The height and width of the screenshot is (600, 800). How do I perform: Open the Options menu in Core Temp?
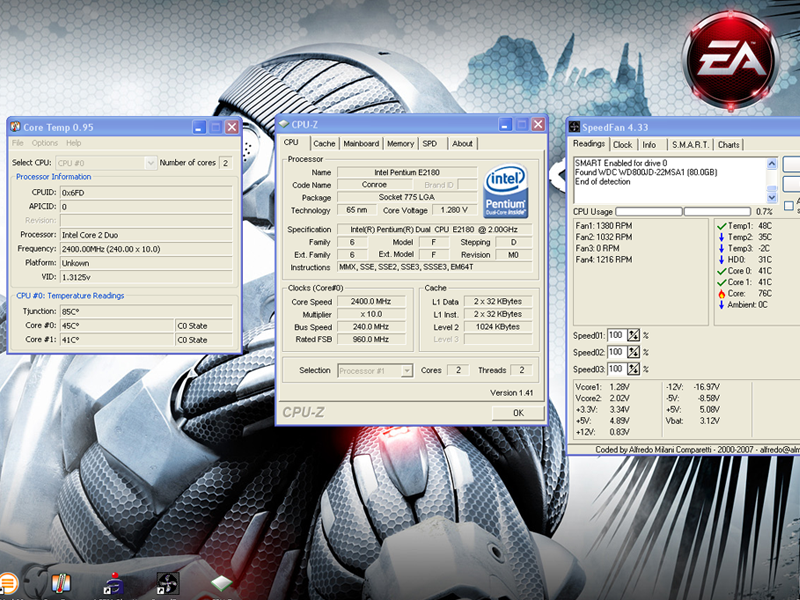point(45,143)
